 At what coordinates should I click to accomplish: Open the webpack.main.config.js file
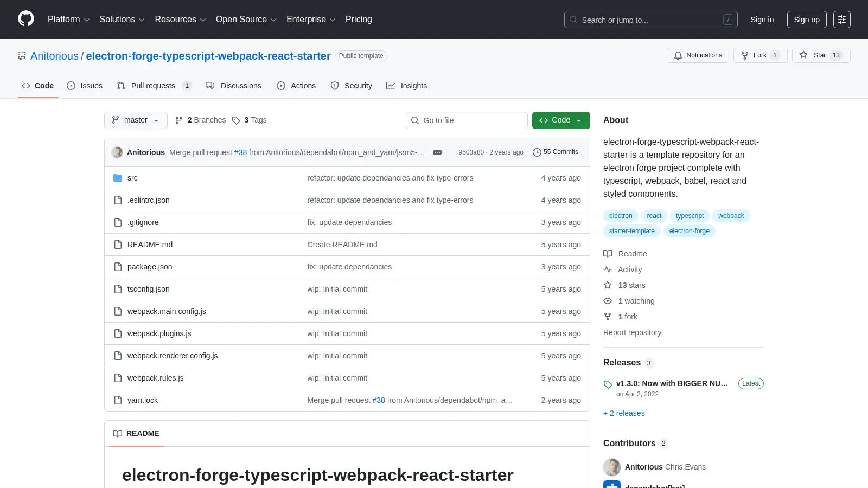[x=167, y=311]
